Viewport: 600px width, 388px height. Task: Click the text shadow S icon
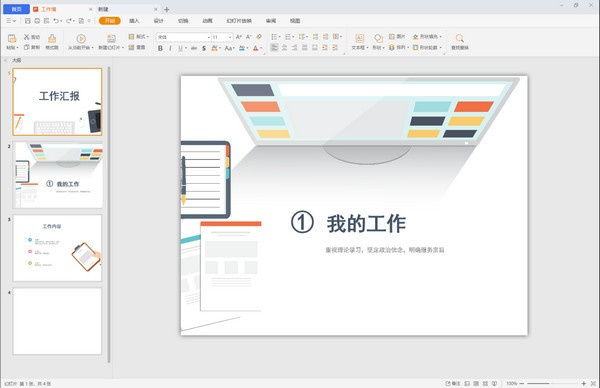click(x=204, y=48)
